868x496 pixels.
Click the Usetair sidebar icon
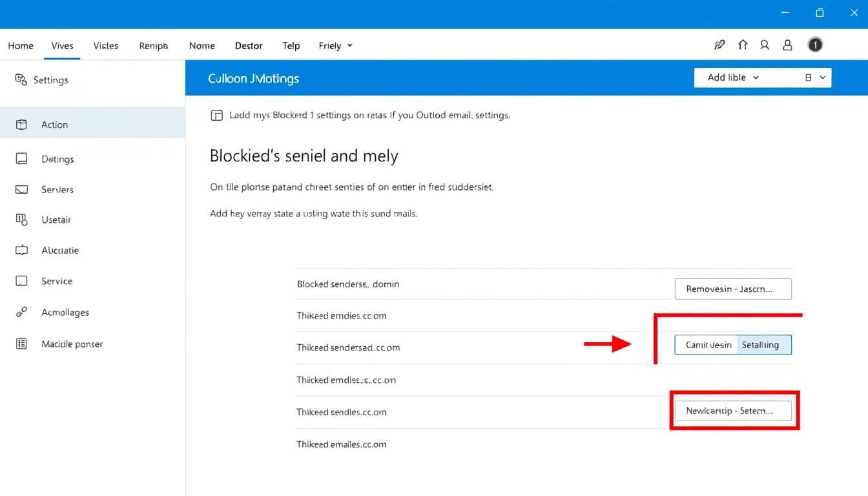(21, 220)
